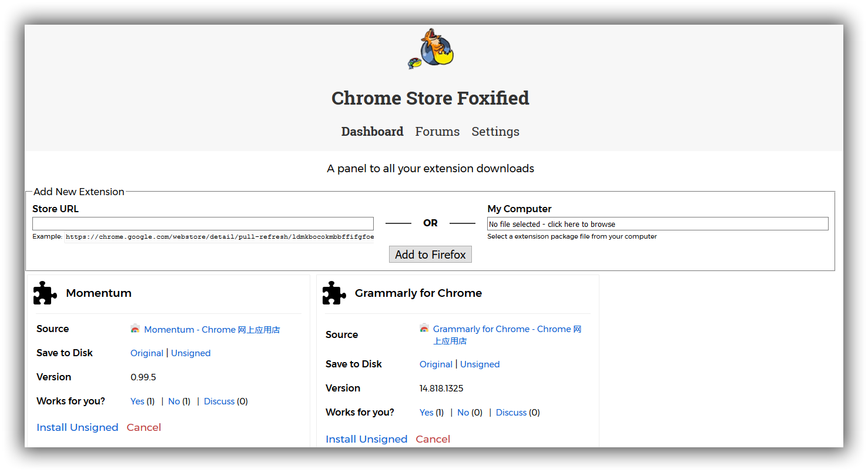Screen dimensions: 868x472
Task: Install Unsigned version of Momentum
Action: 77,427
